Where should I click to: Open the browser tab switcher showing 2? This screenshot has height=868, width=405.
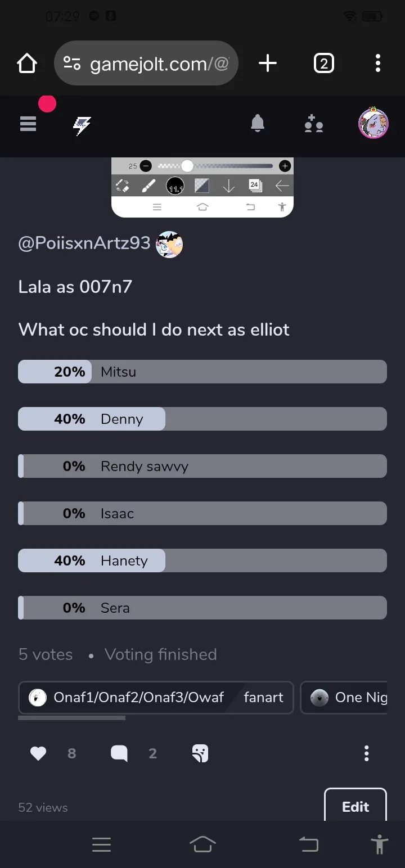[x=323, y=63]
